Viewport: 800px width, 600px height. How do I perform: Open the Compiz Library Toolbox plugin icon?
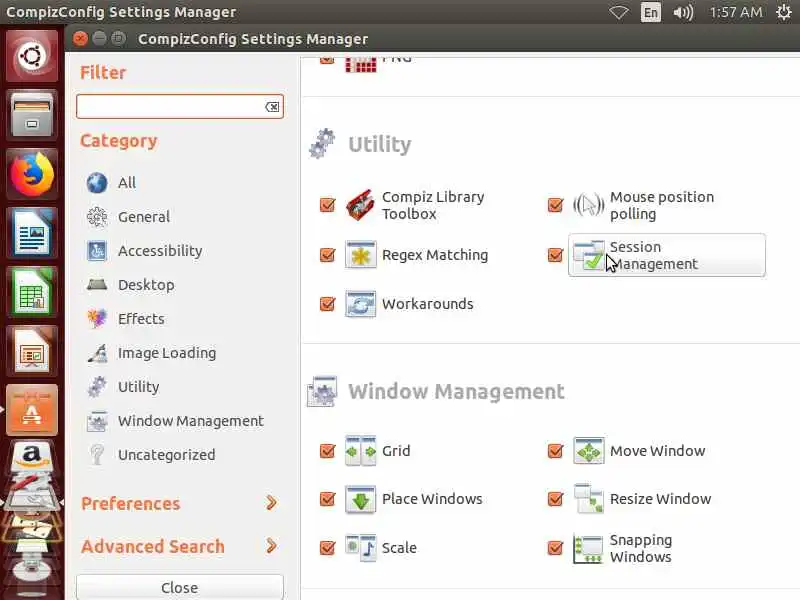360,205
